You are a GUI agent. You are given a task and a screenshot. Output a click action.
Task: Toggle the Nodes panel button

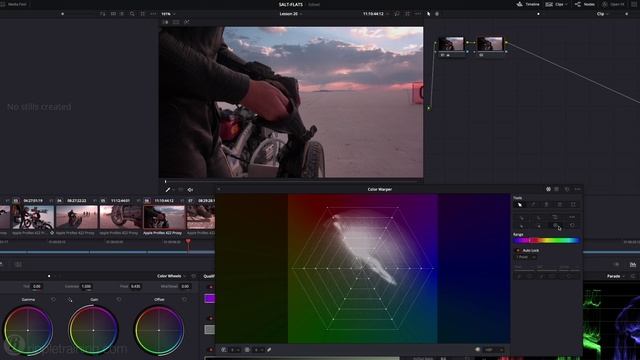click(x=584, y=4)
